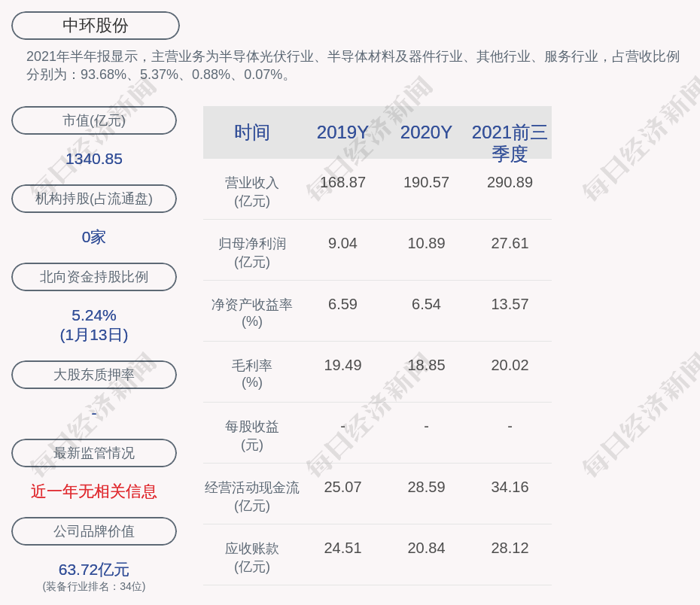Select the 最新监管情况 label
Viewport: 700px width, 605px height.
pyautogui.click(x=94, y=453)
